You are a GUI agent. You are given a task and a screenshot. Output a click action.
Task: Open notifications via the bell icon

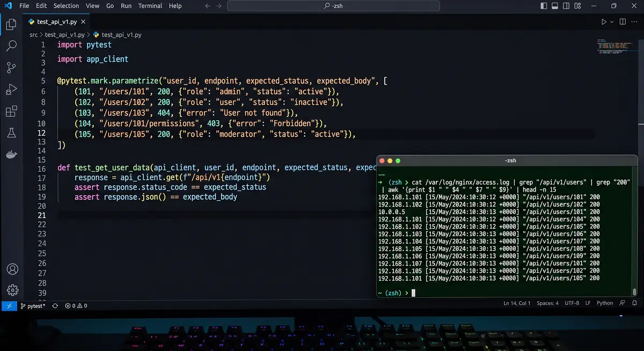click(x=635, y=303)
